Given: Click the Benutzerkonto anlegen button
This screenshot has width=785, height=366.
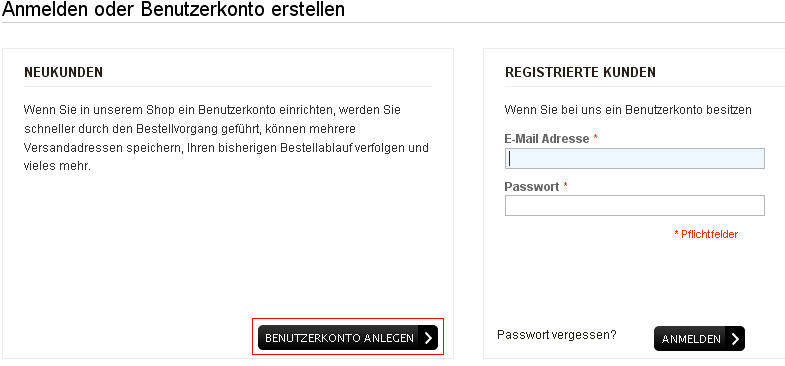Looking at the screenshot, I should click(x=348, y=338).
